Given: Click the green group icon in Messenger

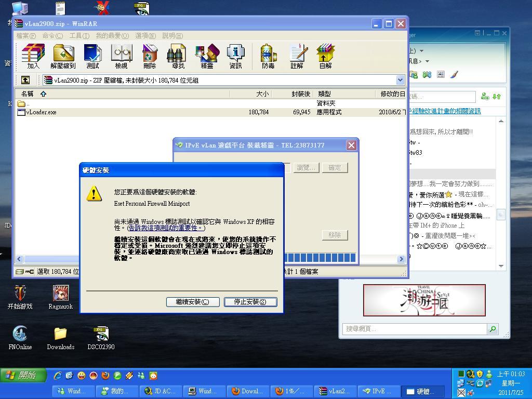Looking at the screenshot, I should click(x=427, y=74).
